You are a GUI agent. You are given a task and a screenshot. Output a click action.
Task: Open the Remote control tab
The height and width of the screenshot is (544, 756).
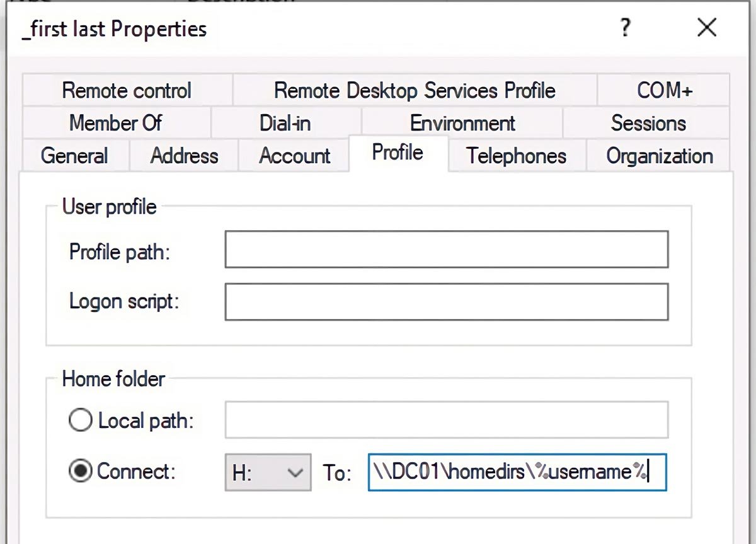127,91
